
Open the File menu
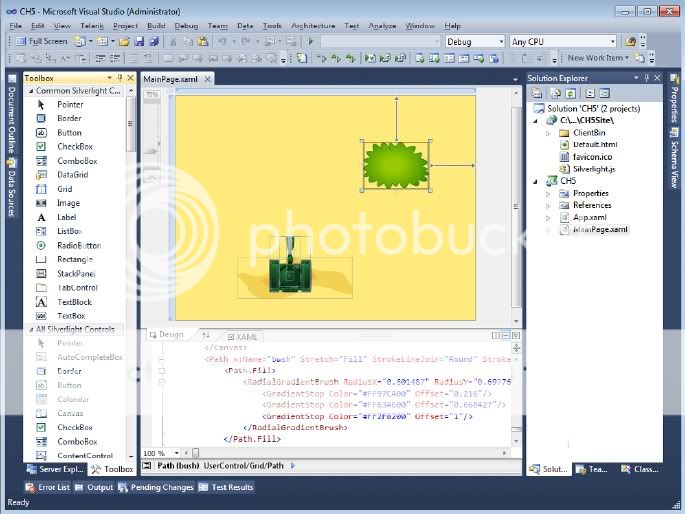pos(15,26)
